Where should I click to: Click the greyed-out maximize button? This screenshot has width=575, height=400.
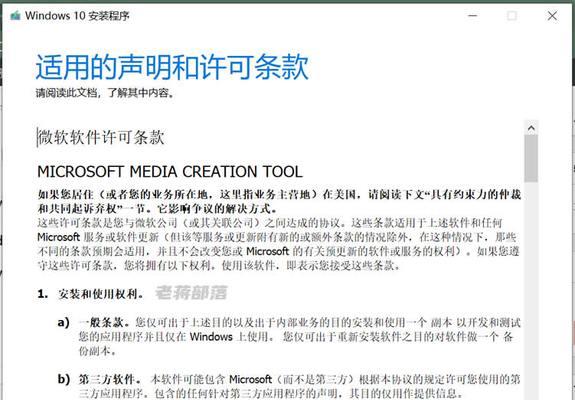512,16
